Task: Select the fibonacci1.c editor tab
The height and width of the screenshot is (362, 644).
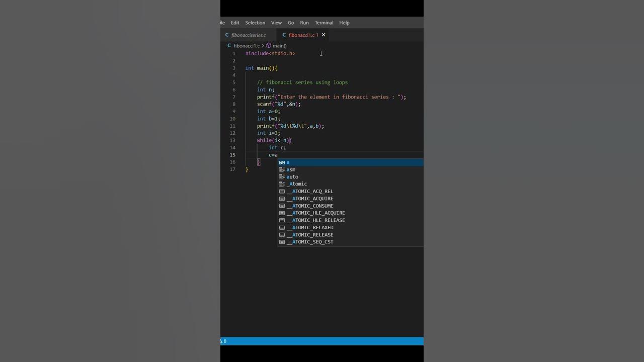Action: click(302, 35)
